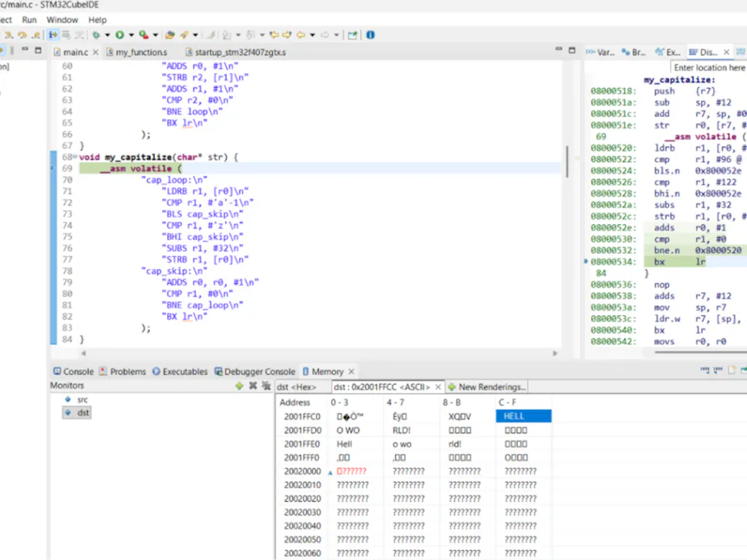Open the External Tools dropdown arrow

[x=155, y=35]
